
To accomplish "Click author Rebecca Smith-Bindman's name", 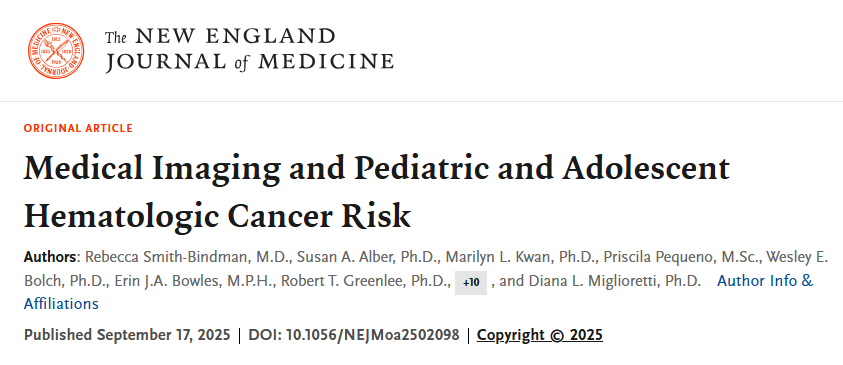I will 167,257.
